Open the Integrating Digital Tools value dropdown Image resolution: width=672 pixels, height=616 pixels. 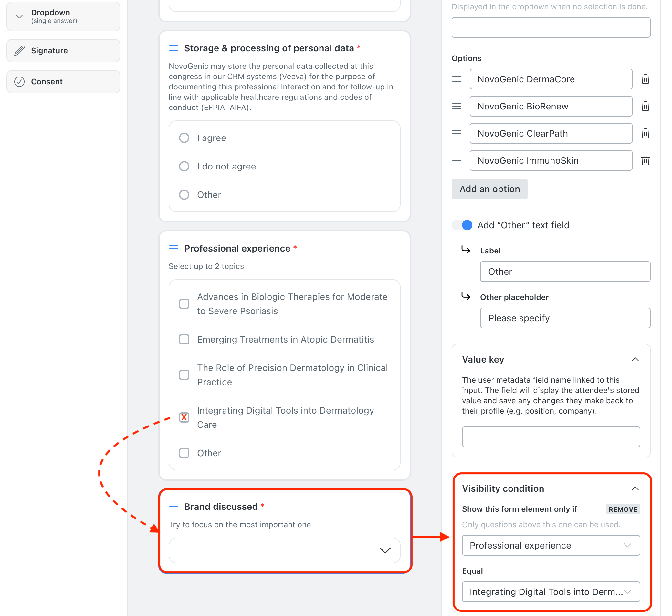(x=551, y=592)
